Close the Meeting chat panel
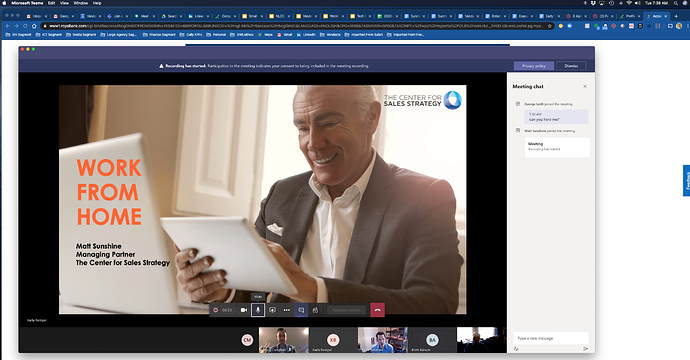 coord(585,86)
